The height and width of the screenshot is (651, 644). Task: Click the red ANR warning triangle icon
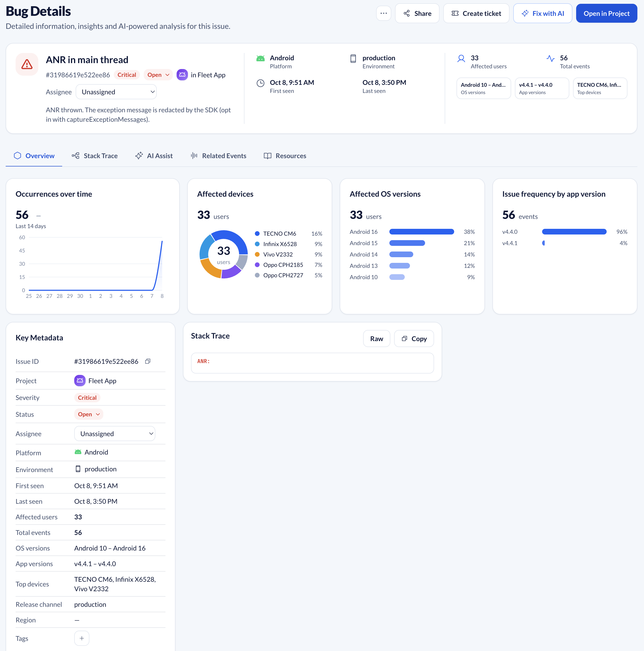coord(27,64)
